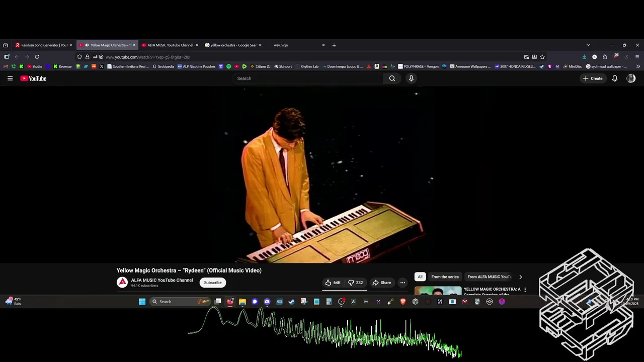Open YouTube notifications bell
Viewport: 644px width, 362px height.
click(x=614, y=78)
